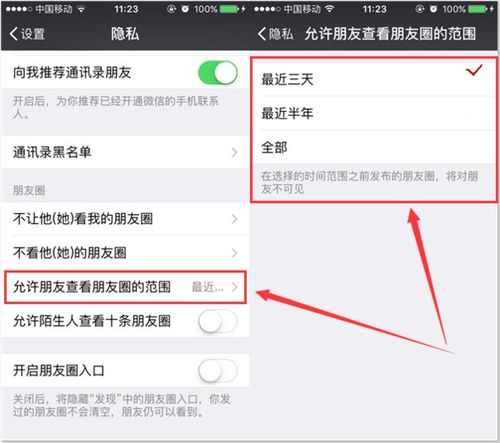Screen dimensions: 500x443
Task: Tap the battery icon in the right status bar
Action: tap(477, 9)
